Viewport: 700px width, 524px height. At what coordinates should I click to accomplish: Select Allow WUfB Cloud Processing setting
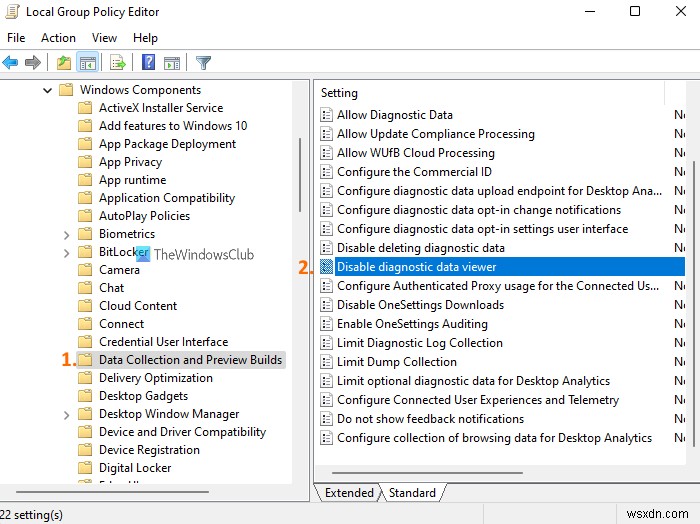coord(416,153)
